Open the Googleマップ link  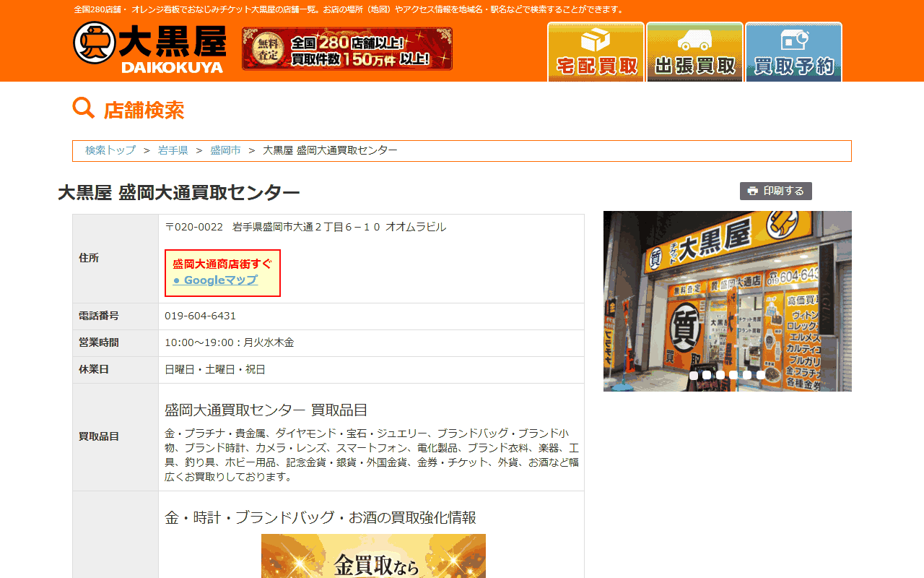[215, 280]
